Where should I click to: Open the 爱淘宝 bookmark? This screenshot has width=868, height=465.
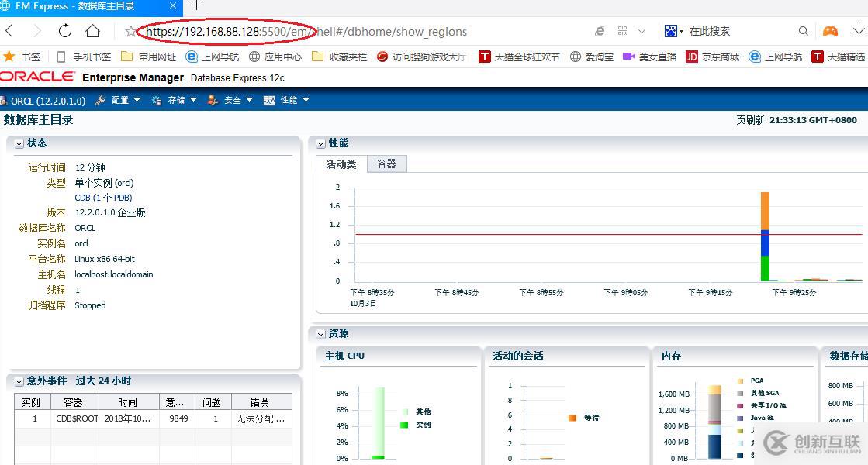click(x=591, y=57)
